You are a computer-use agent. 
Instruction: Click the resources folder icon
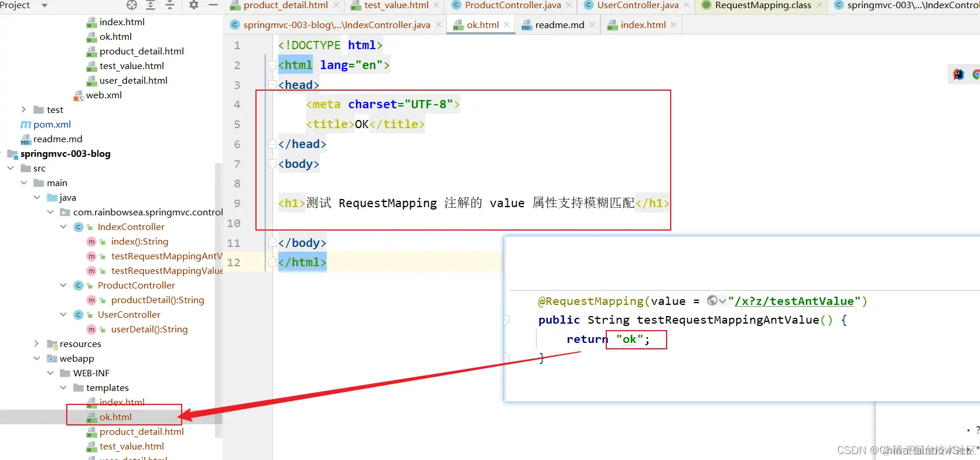click(52, 344)
